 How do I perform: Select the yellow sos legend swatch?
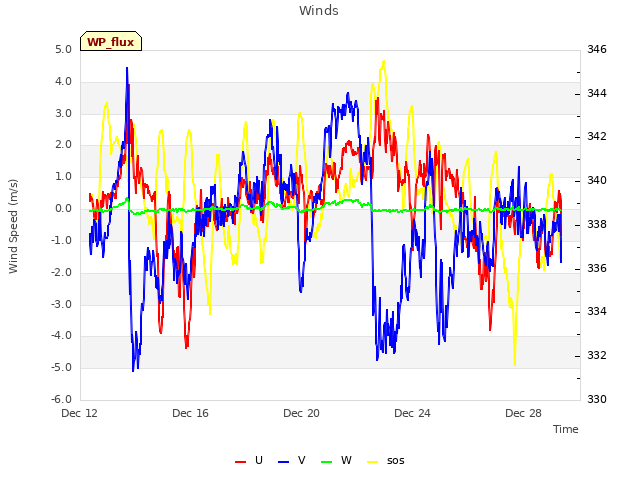[373, 461]
